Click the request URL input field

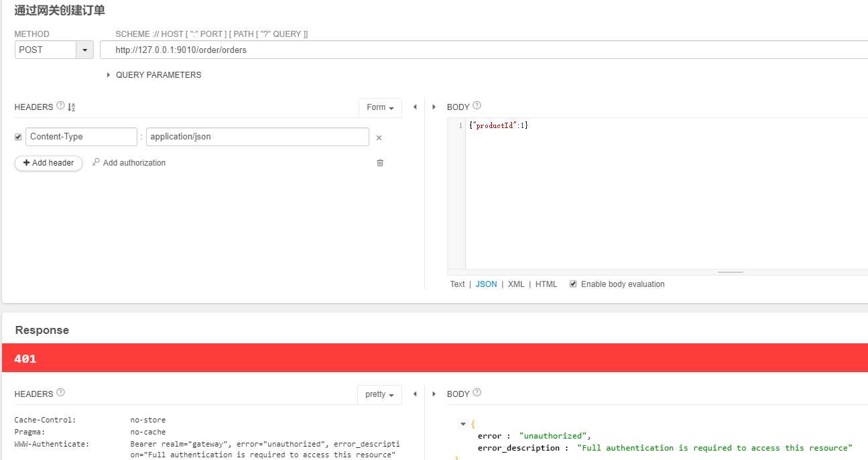484,50
